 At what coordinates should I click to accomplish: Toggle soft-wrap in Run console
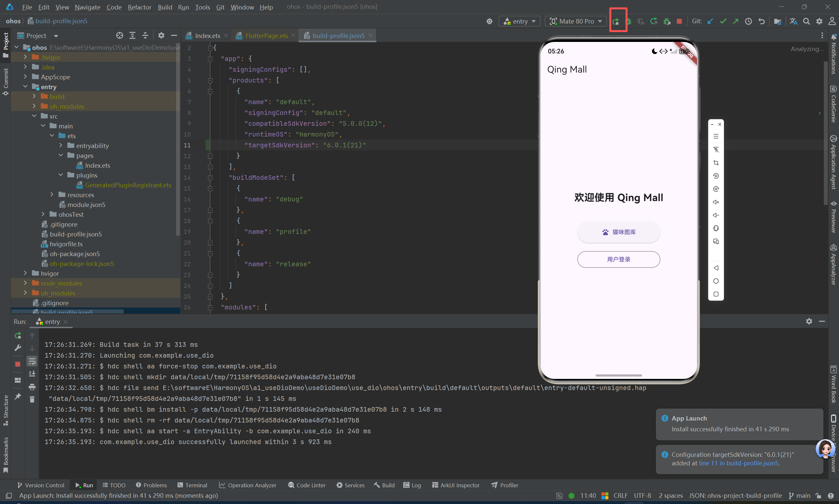[x=32, y=361]
